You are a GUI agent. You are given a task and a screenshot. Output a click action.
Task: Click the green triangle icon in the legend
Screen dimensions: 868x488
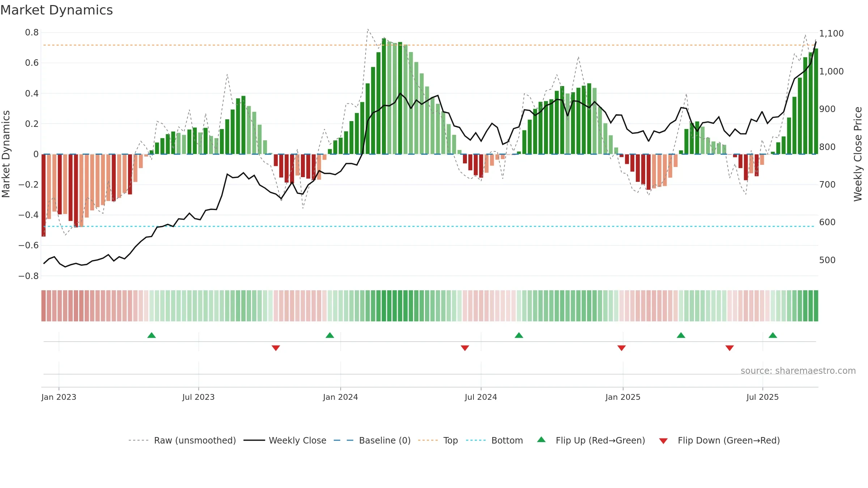click(541, 440)
